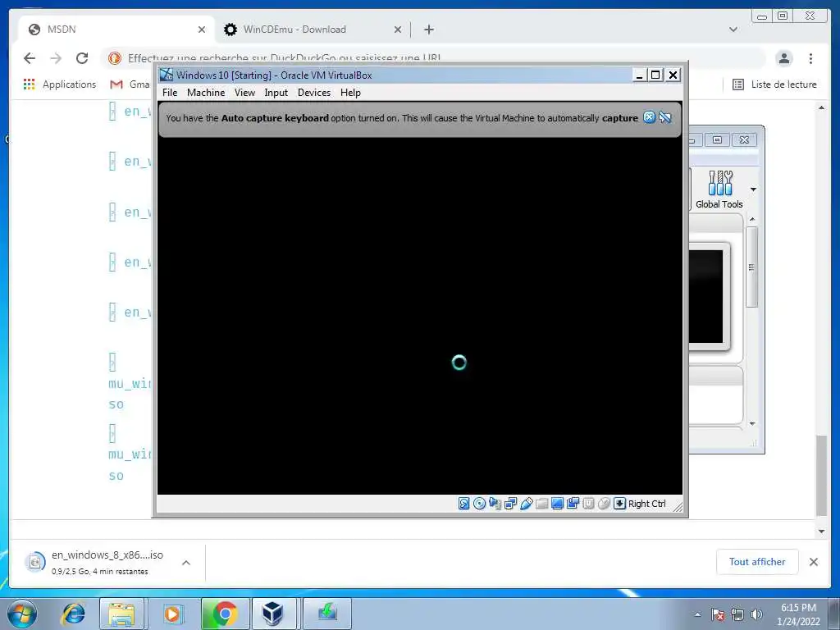The height and width of the screenshot is (630, 840).
Task: Click the Chrome taskbar icon
Action: [x=225, y=614]
